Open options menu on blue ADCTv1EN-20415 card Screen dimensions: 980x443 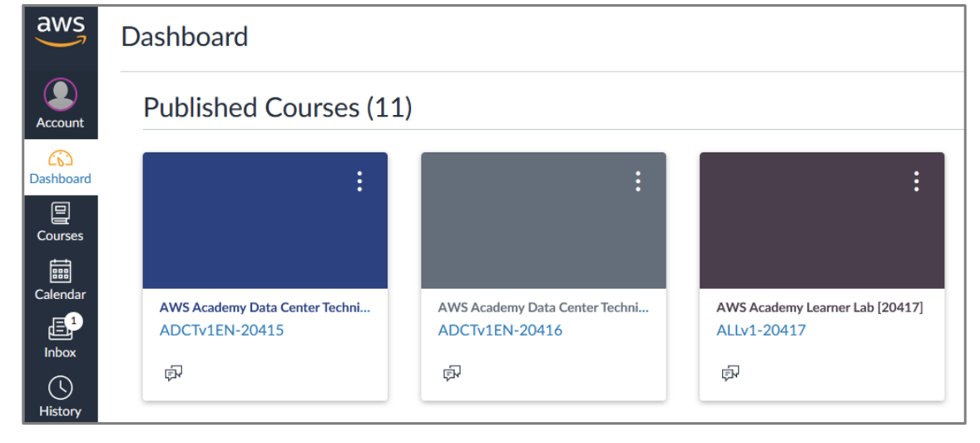[x=359, y=182]
